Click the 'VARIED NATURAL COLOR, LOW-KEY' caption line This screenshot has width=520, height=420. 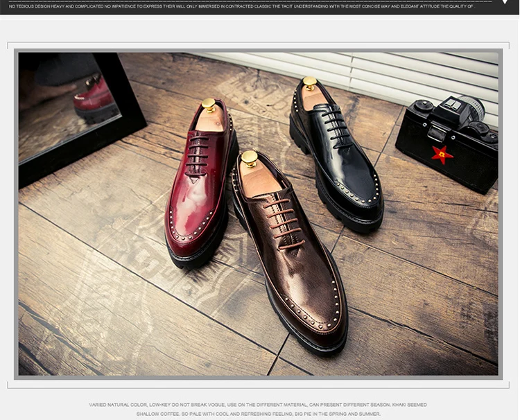(x=258, y=405)
